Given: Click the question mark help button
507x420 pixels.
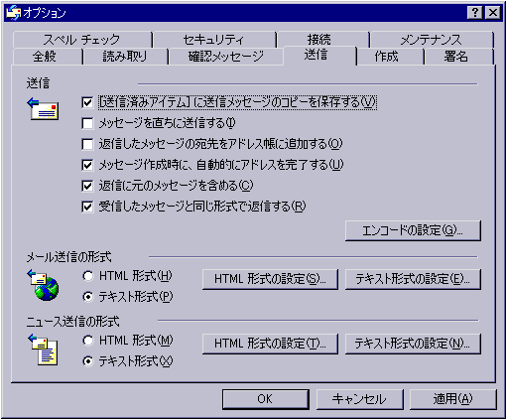Looking at the screenshot, I should click(x=475, y=13).
